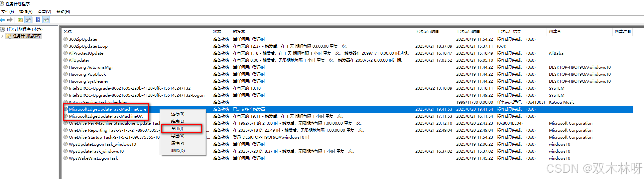Select the 任务计划程序 (本地) tree item
Viewport: 644px width, 179px height.
tap(25, 29)
